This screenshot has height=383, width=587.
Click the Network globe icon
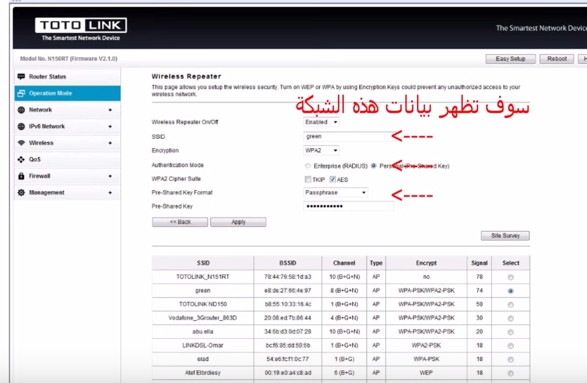(x=21, y=110)
